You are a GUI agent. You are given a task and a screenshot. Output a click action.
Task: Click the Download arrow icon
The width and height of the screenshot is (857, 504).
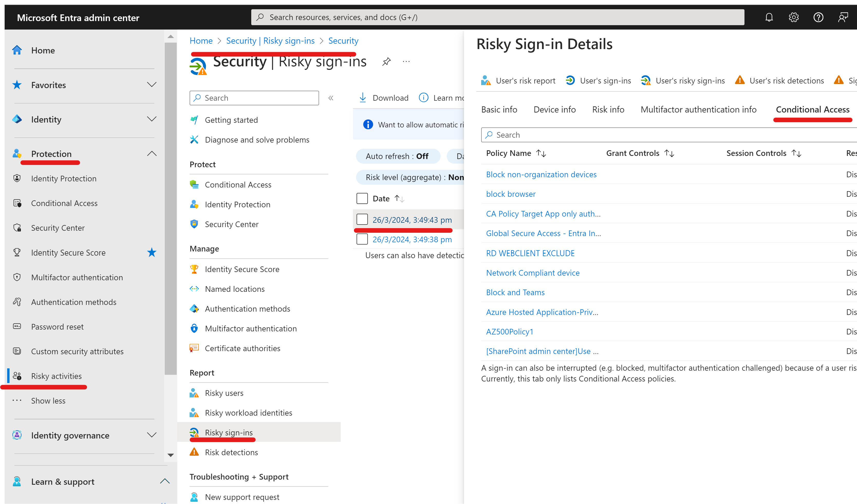click(363, 98)
